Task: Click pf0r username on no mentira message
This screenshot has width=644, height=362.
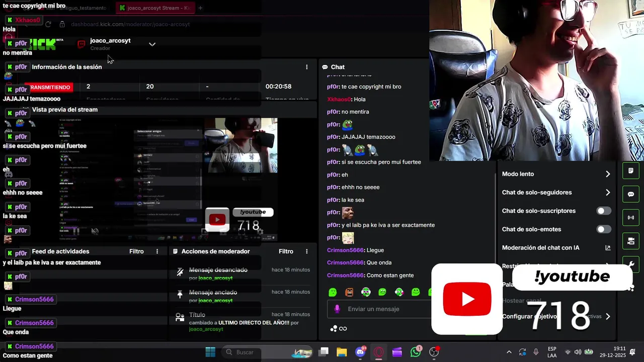Action: (333, 112)
